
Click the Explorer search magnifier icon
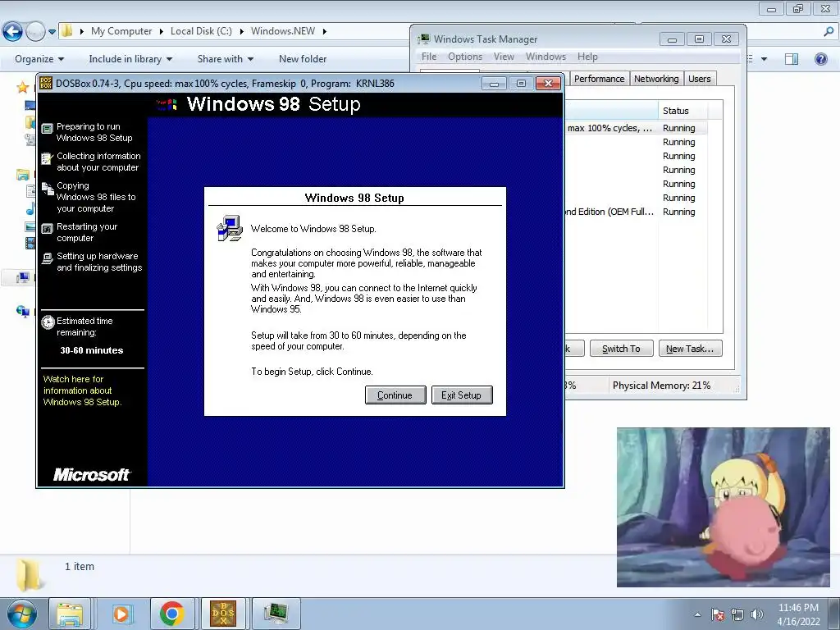[x=829, y=32]
